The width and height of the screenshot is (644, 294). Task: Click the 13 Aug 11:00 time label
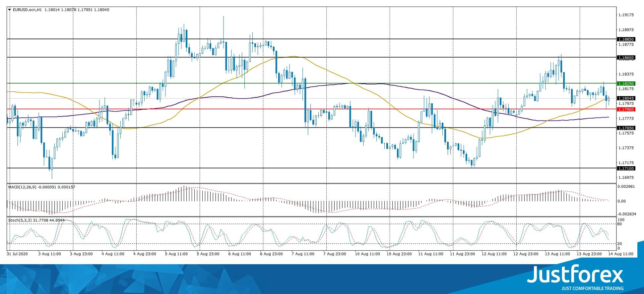(x=557, y=254)
